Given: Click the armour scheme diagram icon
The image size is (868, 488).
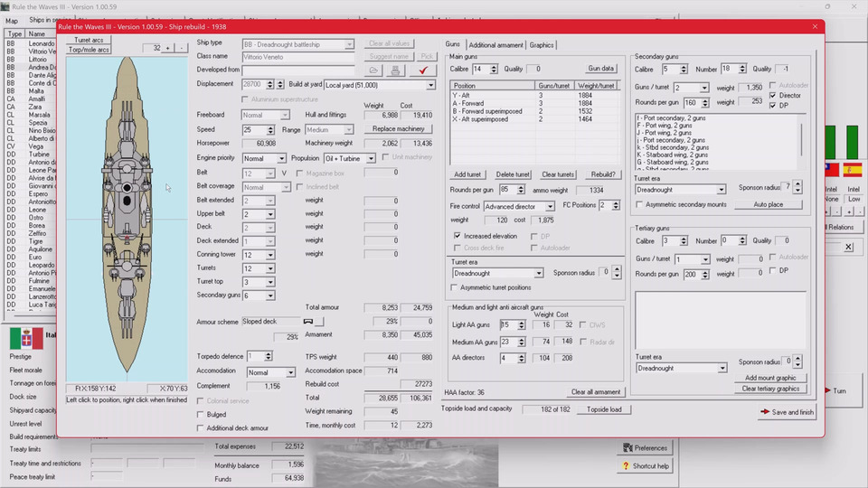Looking at the screenshot, I should click(x=308, y=322).
